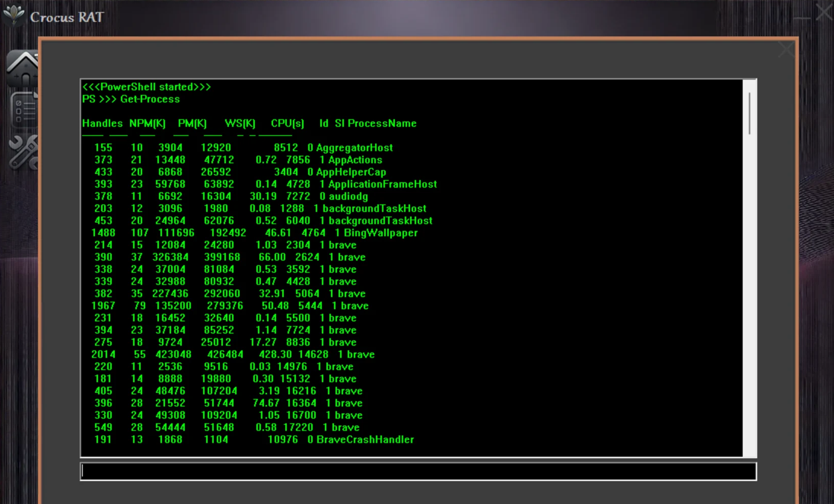
Task: Click the Crocus flower logo icon
Action: click(x=13, y=14)
